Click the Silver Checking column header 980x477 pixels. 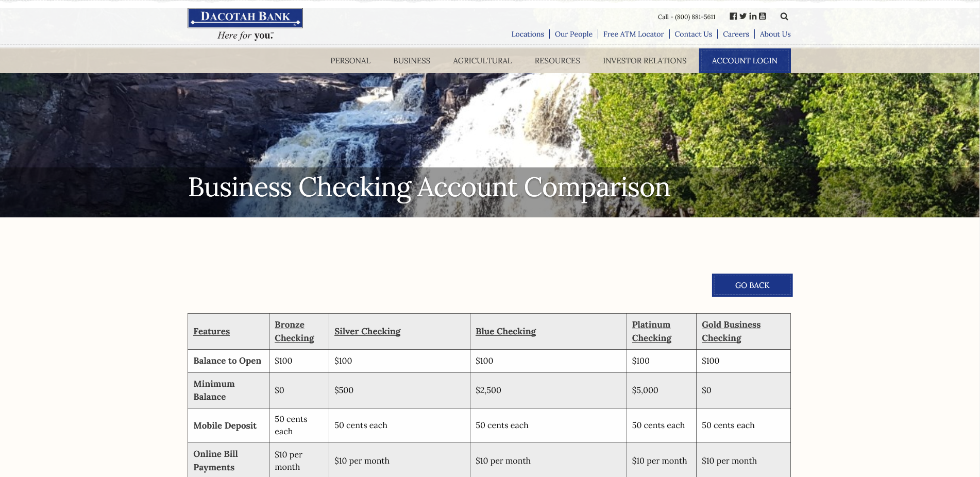367,332
